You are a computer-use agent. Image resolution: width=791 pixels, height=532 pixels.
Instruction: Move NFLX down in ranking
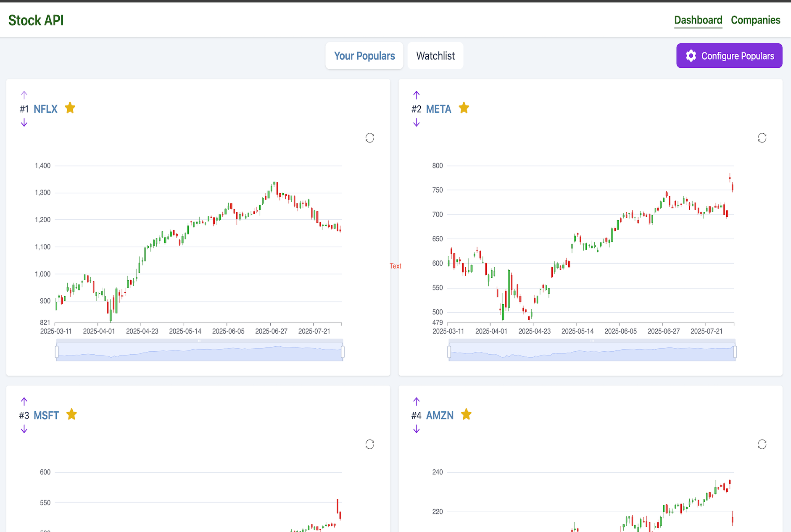point(24,122)
